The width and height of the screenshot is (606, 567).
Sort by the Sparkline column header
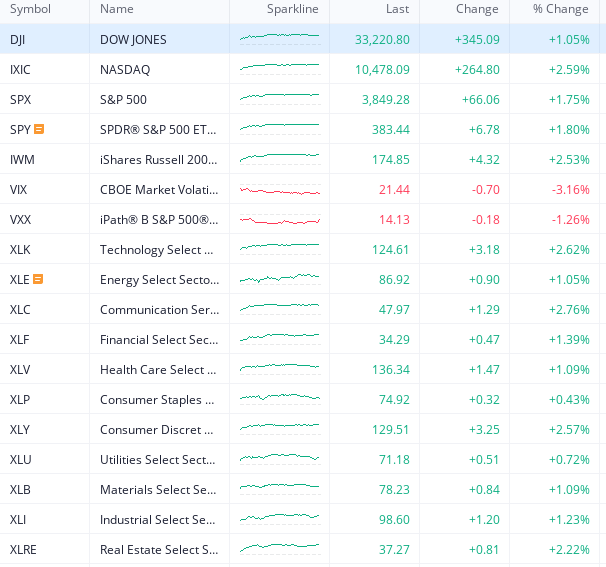pos(293,9)
